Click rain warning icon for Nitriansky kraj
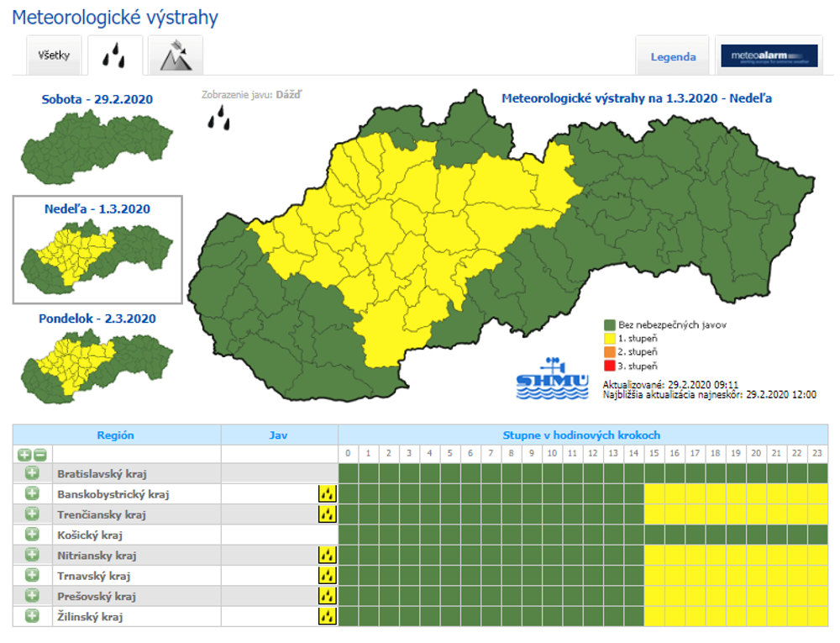 (327, 555)
